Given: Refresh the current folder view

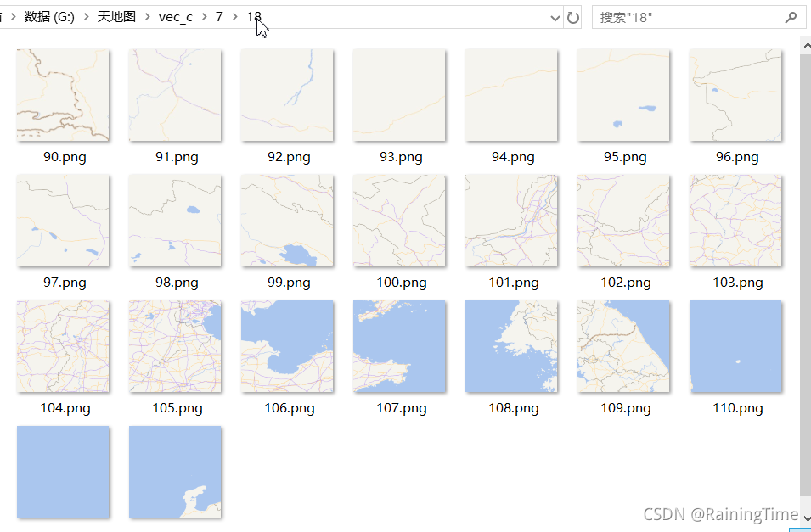Looking at the screenshot, I should 572,18.
